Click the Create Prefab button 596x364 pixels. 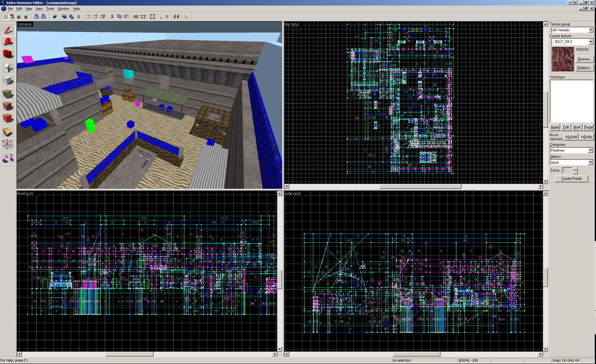click(572, 179)
